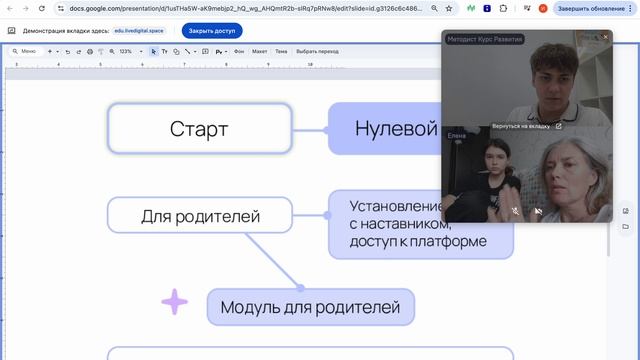Open the Макет layout menu
This screenshot has height=360, width=640.
260,51
